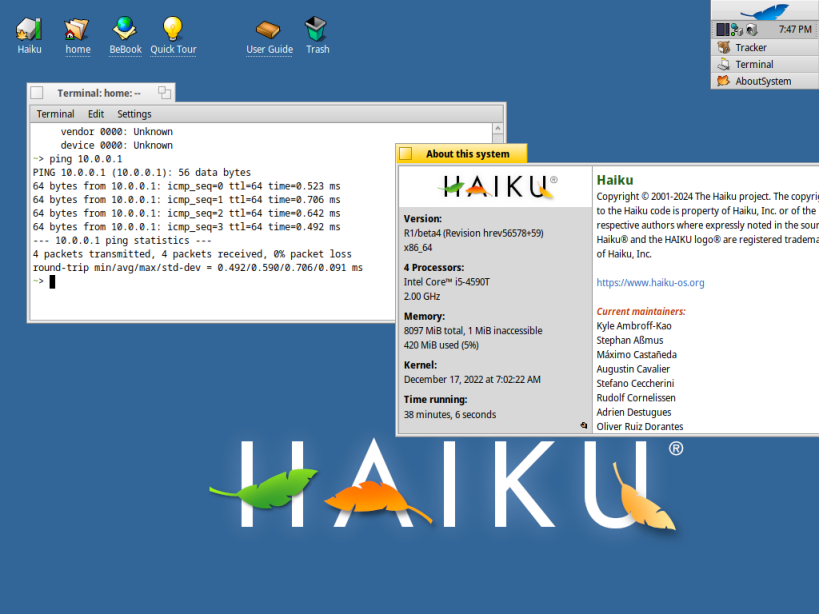The height and width of the screenshot is (614, 819).
Task: Click the small HAIKU logo in About window
Action: tap(498, 186)
